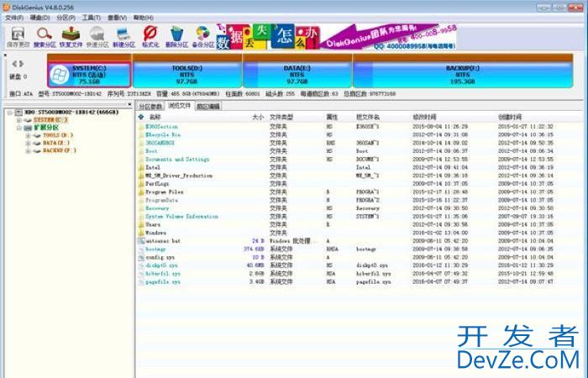This screenshot has width=588, height=378.
Task: Sort by the 短文件名 short filename header
Action: coord(368,117)
